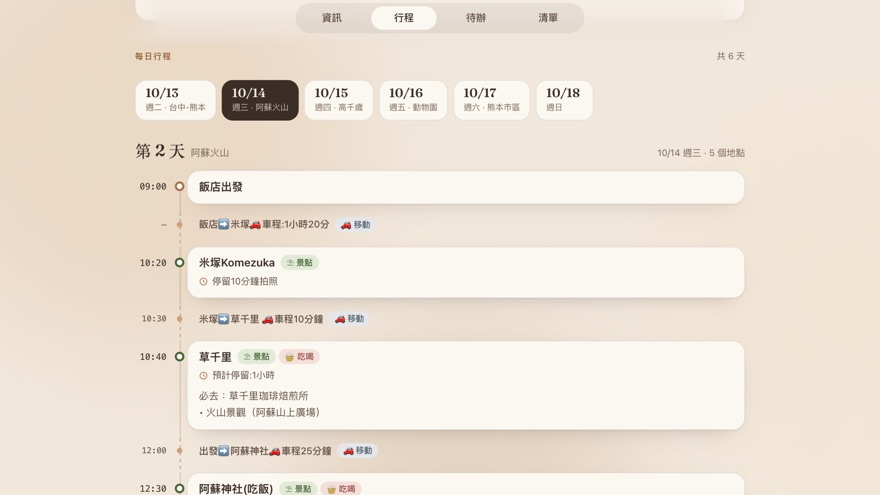The image size is (880, 495).
Task: Pick the 10/17 熊本市區 day
Action: click(492, 100)
